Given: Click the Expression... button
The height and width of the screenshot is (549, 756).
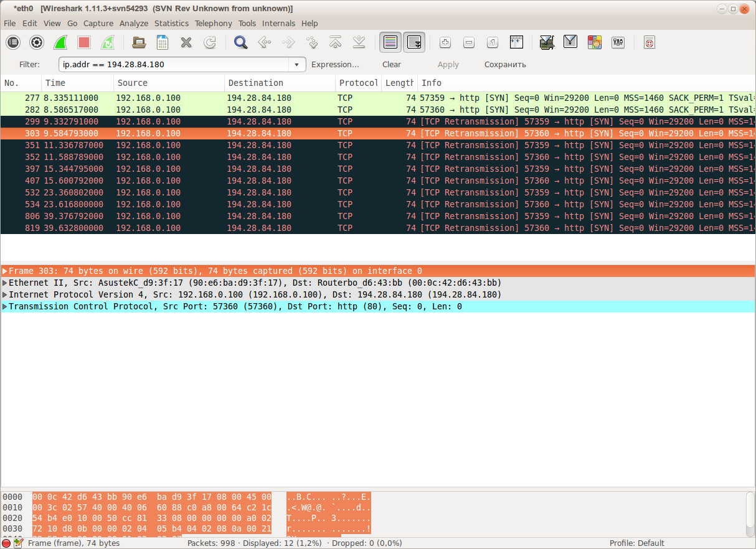Looking at the screenshot, I should pyautogui.click(x=335, y=64).
